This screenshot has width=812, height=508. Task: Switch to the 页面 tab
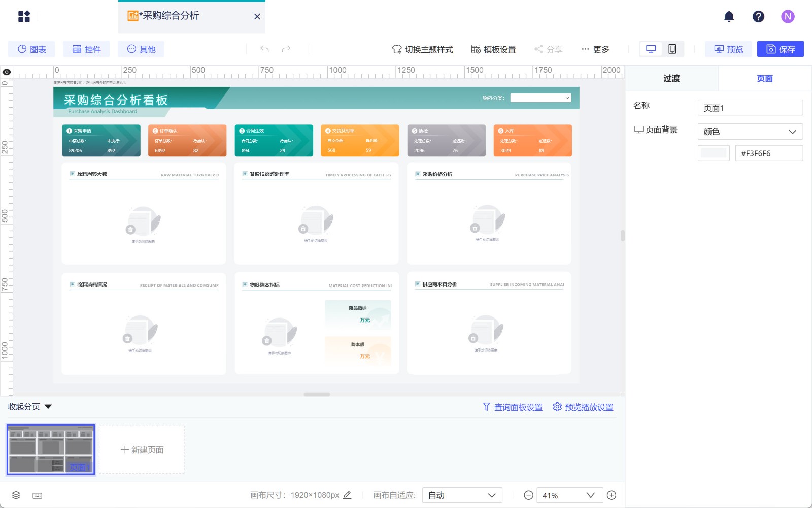point(765,78)
